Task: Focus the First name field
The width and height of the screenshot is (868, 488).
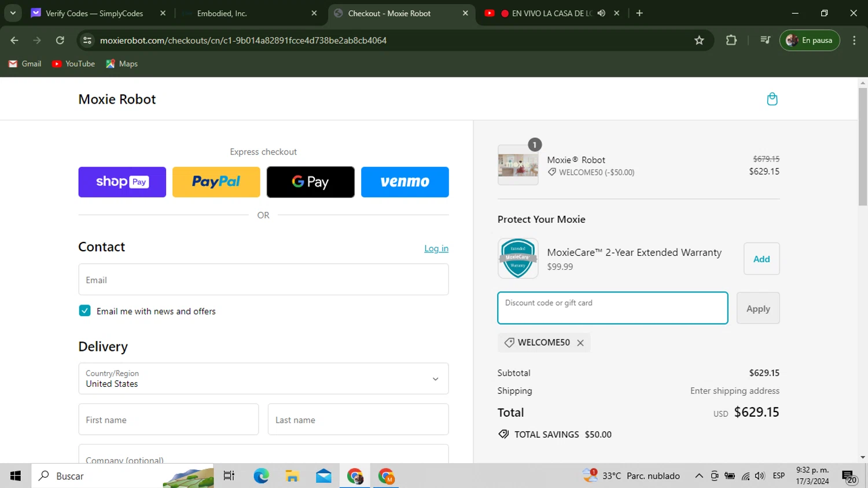Action: coord(168,420)
